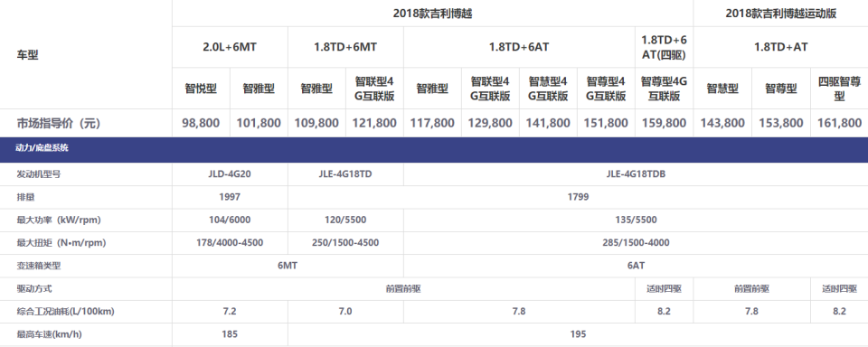Click displacement value 1799
This screenshot has width=868, height=347.
pos(578,197)
